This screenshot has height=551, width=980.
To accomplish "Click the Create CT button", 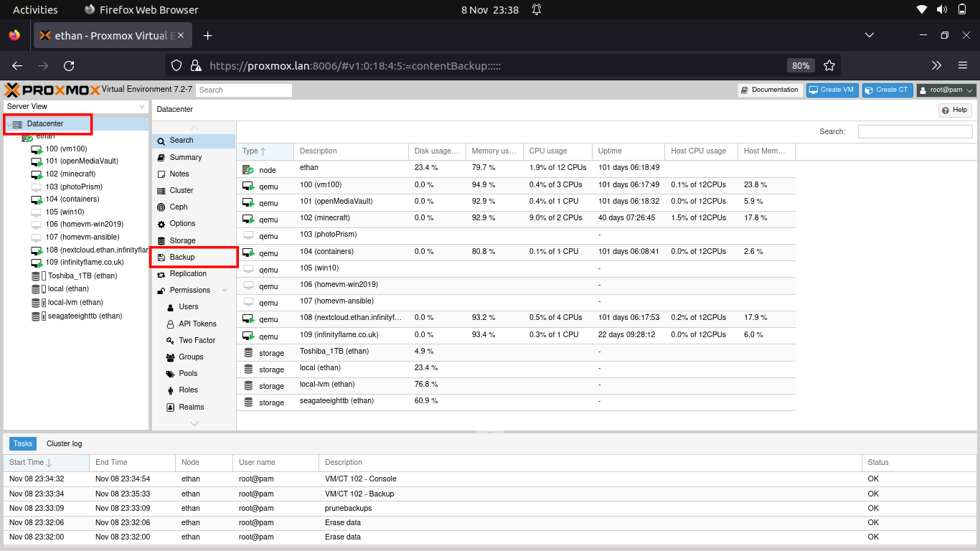I will click(x=887, y=90).
